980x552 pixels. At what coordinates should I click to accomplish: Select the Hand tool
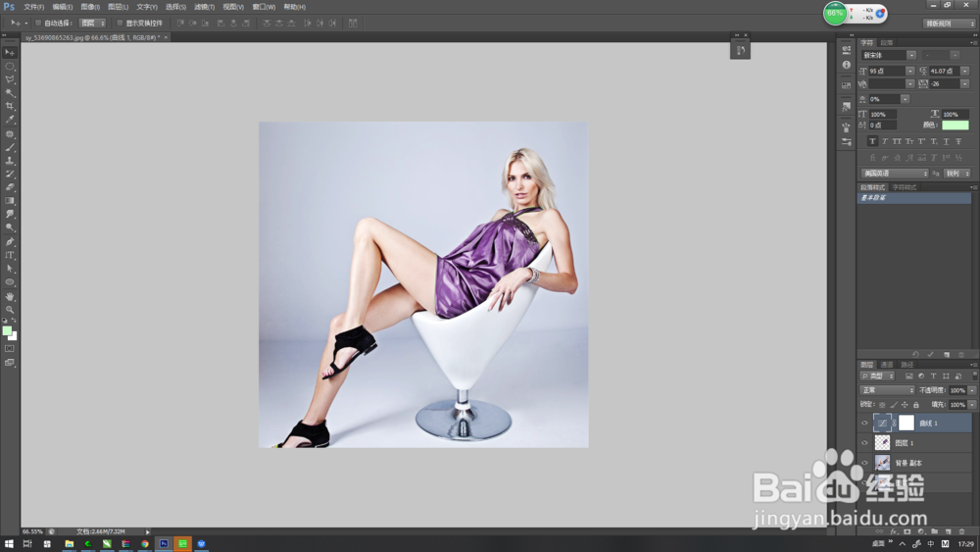(10, 296)
